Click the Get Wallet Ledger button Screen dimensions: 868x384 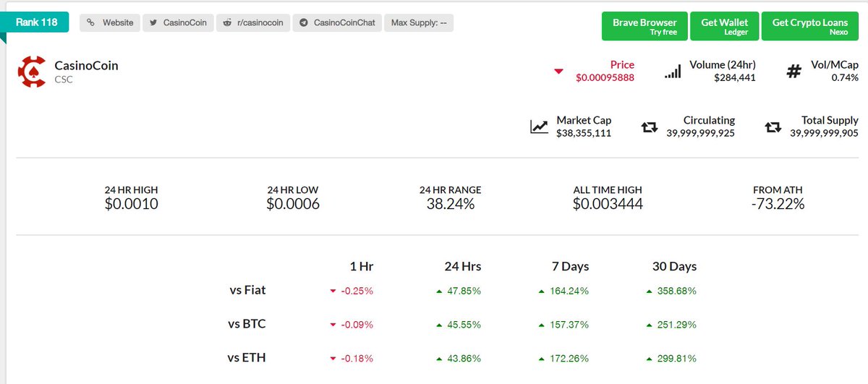click(725, 27)
